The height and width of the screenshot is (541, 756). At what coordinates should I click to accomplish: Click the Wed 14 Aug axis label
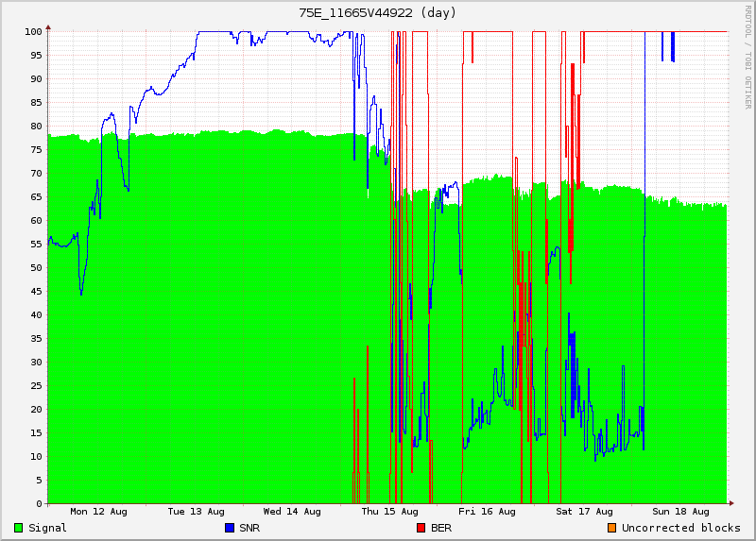coord(292,512)
